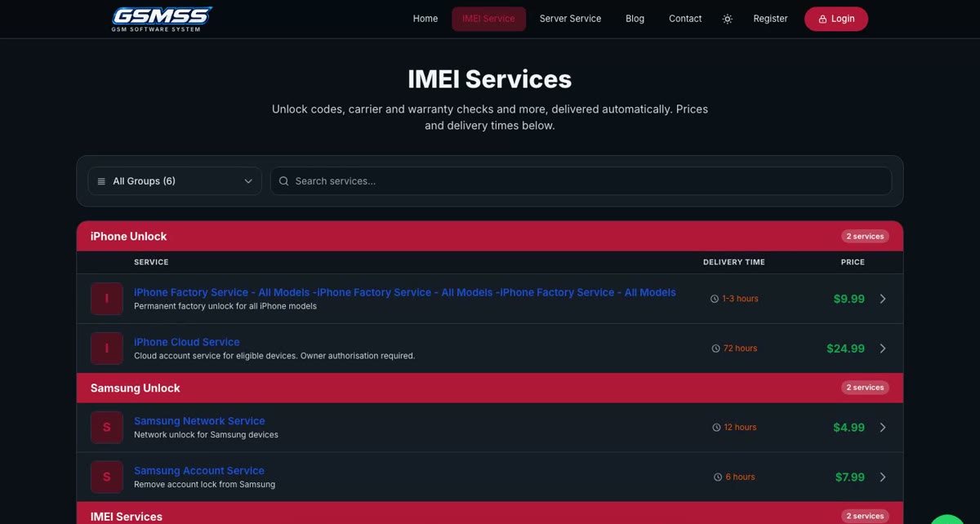
Task: Click the 2 services badge on Samsung Unlock
Action: click(x=865, y=388)
